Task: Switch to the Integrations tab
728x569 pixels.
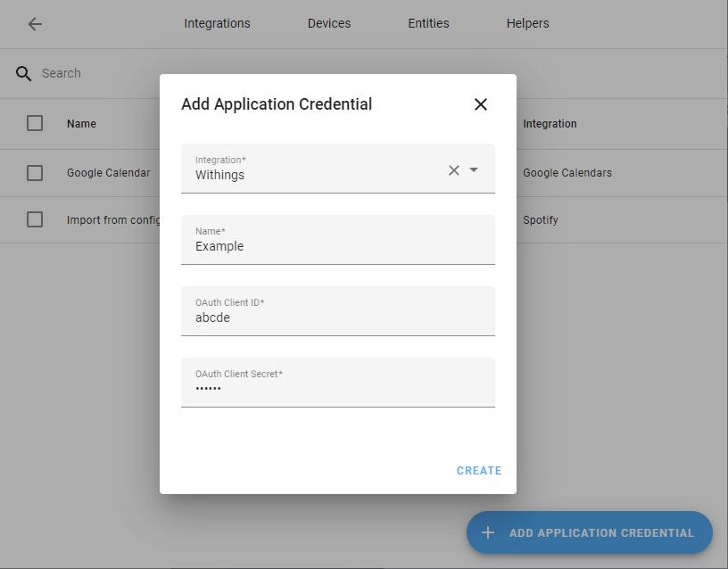Action: tap(217, 24)
